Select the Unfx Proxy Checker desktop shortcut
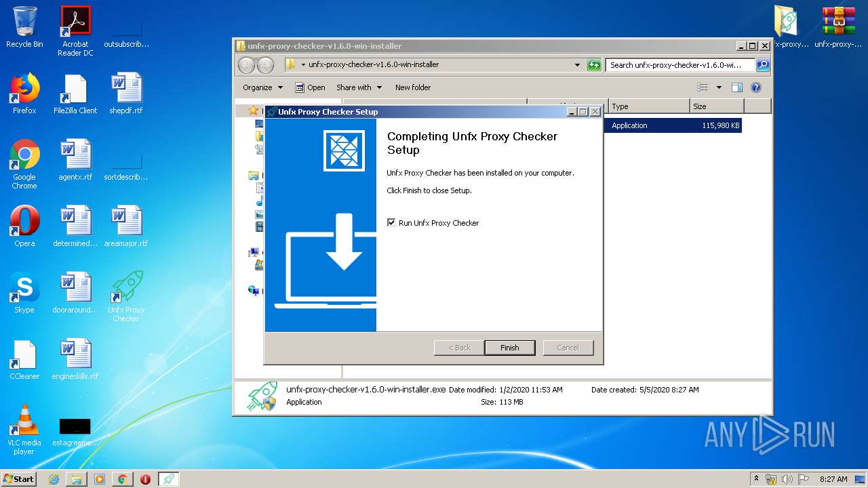 click(126, 297)
